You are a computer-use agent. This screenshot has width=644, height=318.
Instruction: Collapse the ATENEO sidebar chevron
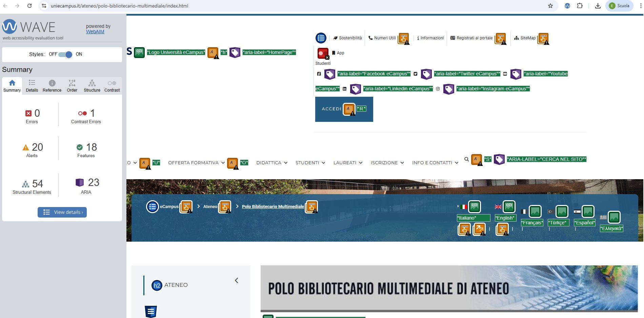(x=237, y=280)
